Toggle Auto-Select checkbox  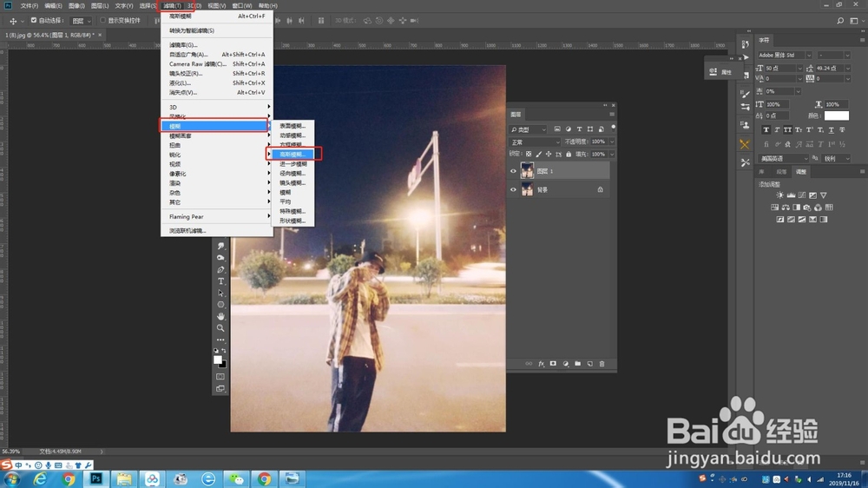tap(34, 21)
